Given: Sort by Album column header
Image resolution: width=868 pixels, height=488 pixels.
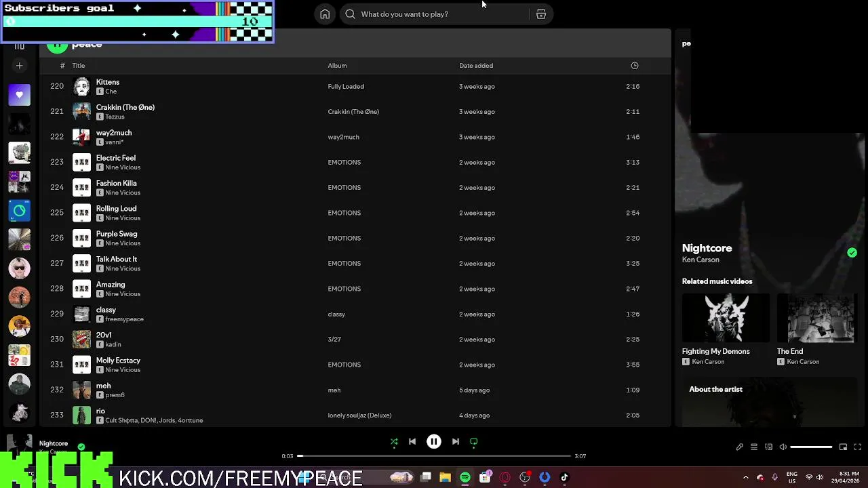Looking at the screenshot, I should coord(337,66).
